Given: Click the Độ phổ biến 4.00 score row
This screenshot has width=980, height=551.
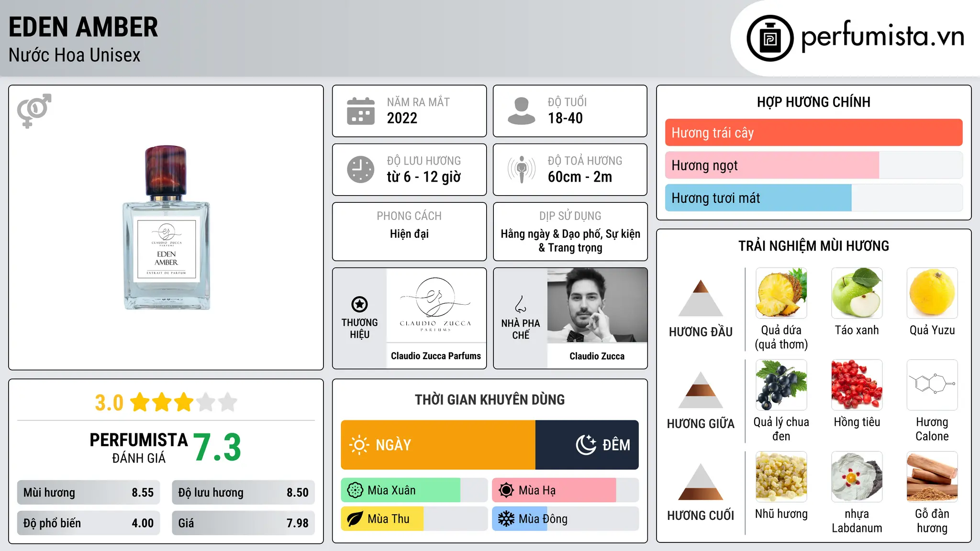Looking at the screenshot, I should [89, 523].
